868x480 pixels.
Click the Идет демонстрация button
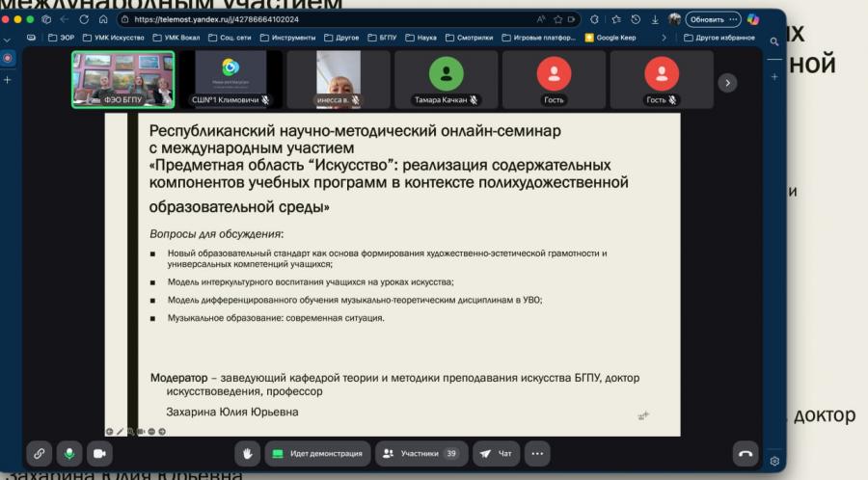click(x=317, y=453)
